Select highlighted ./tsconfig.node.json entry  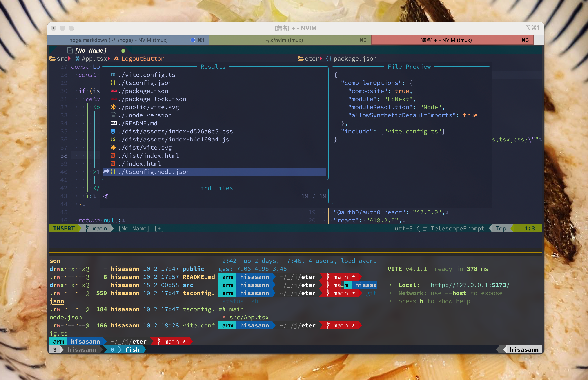215,172
